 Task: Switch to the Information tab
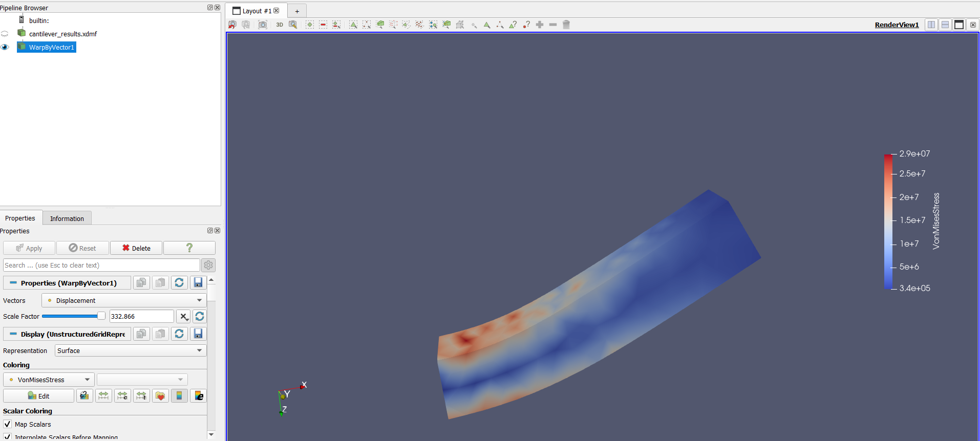coord(67,218)
